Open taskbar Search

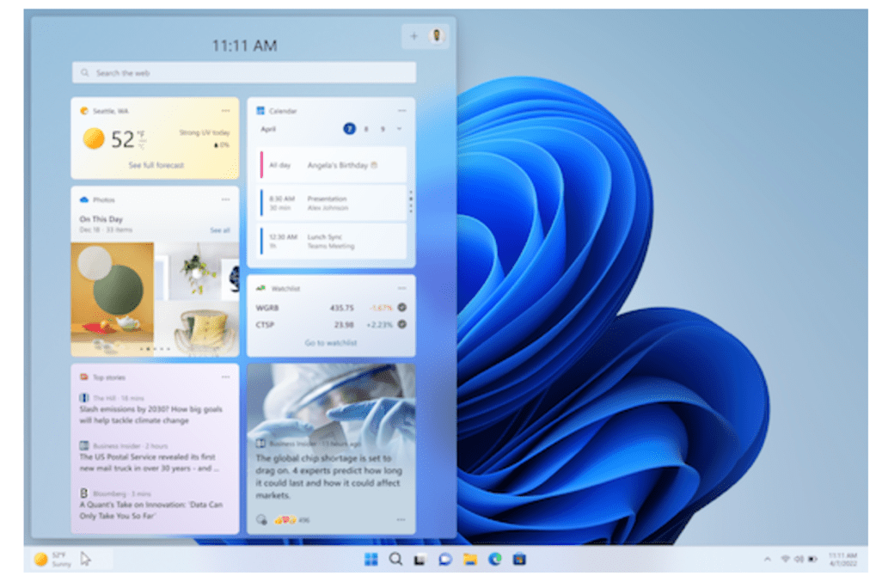pyautogui.click(x=396, y=560)
